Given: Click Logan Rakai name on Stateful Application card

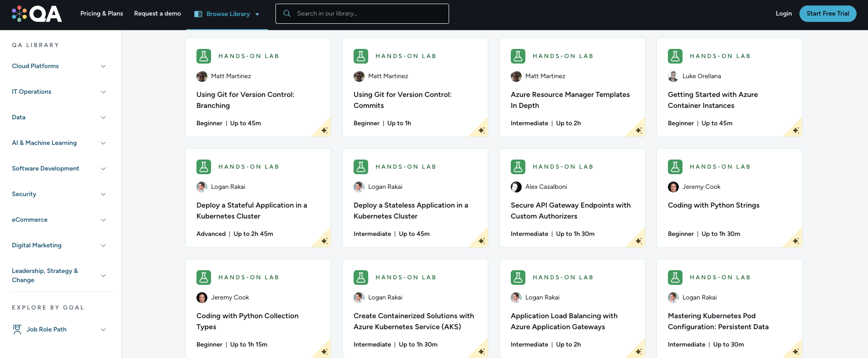Looking at the screenshot, I should click(x=228, y=187).
